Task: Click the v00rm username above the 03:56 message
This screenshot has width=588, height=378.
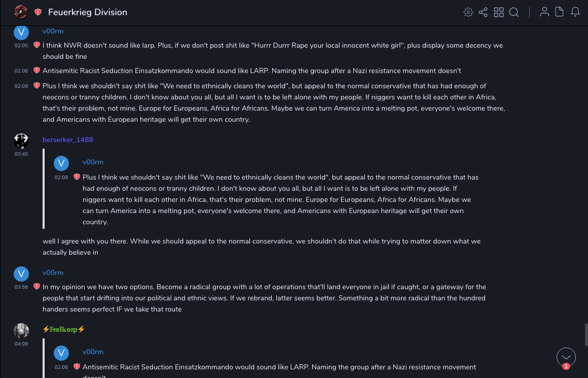Action: 53,272
